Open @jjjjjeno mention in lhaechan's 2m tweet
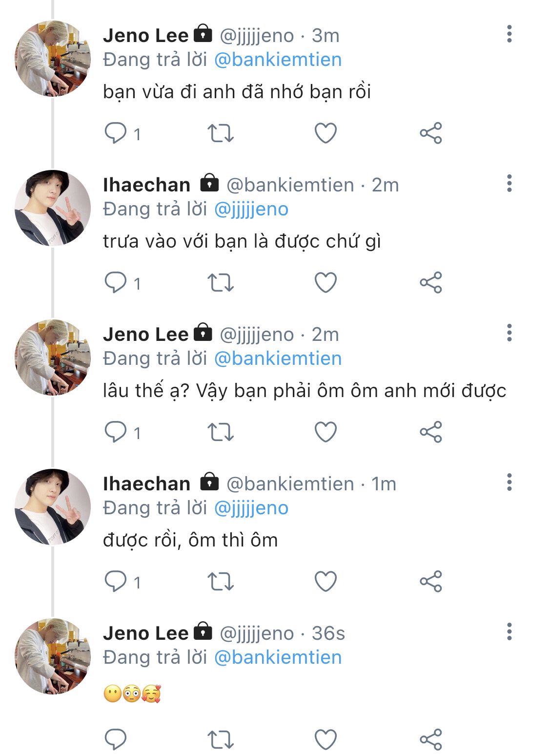Image resolution: width=549 pixels, height=756 pixels. coord(251,209)
